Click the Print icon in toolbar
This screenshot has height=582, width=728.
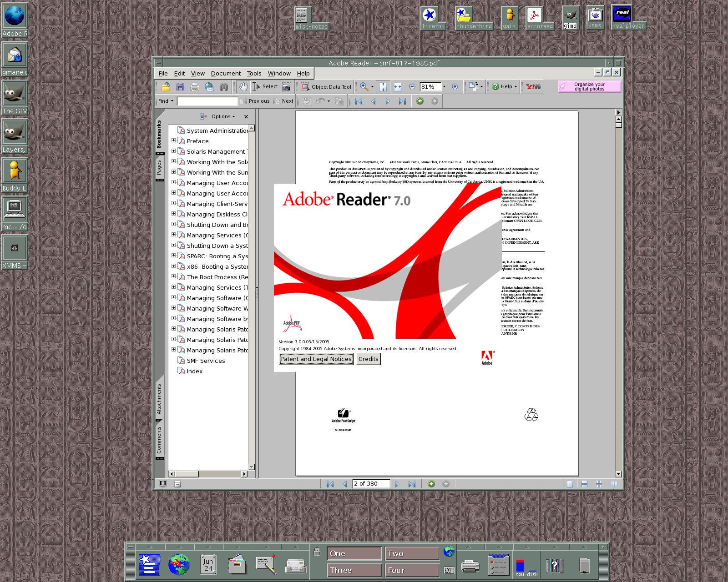(x=195, y=86)
